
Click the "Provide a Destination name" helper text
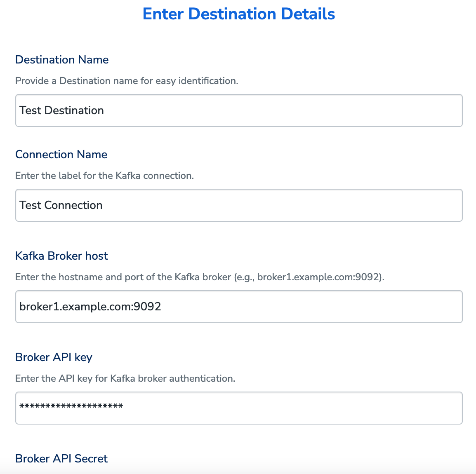(127, 81)
